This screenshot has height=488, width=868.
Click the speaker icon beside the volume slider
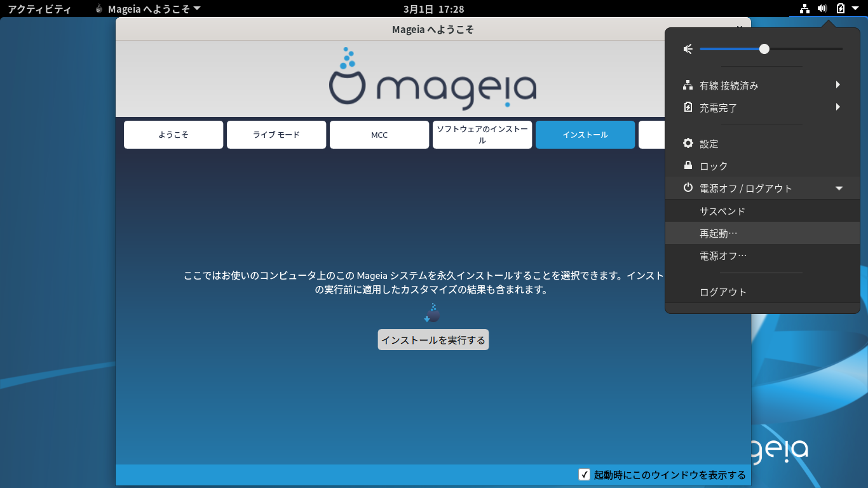point(688,49)
